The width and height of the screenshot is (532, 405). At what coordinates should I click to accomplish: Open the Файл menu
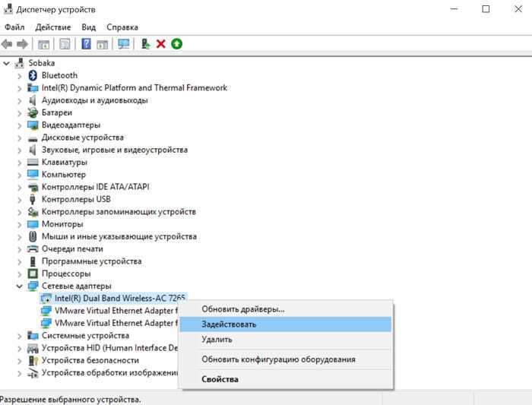pyautogui.click(x=14, y=27)
